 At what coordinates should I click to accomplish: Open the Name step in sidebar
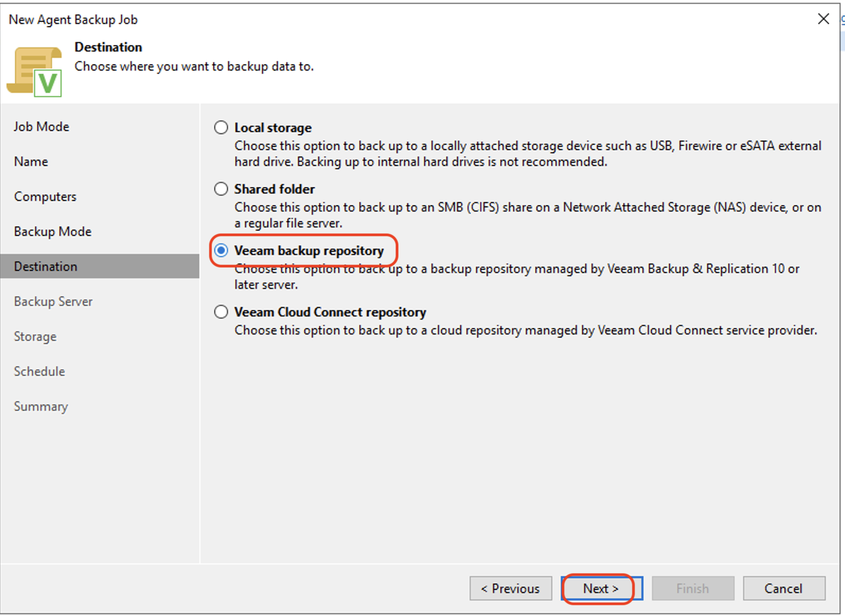(31, 162)
